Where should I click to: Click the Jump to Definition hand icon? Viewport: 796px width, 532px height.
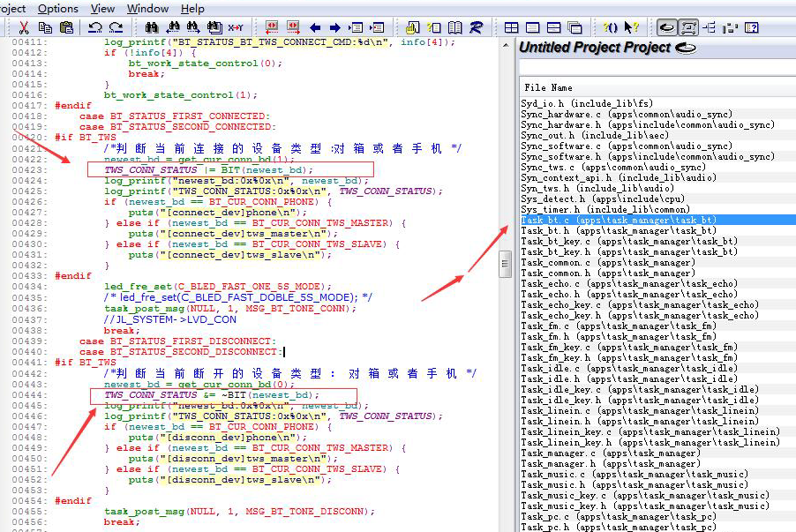point(412,27)
